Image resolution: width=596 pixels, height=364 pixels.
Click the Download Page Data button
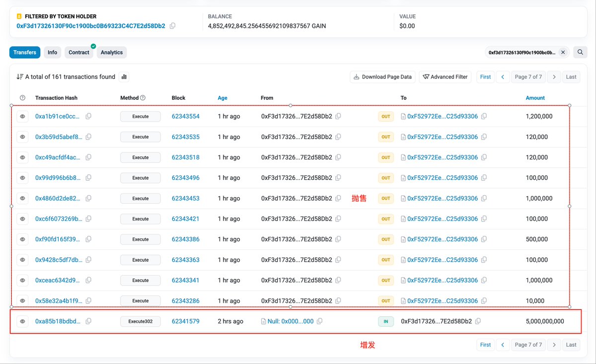tap(382, 77)
